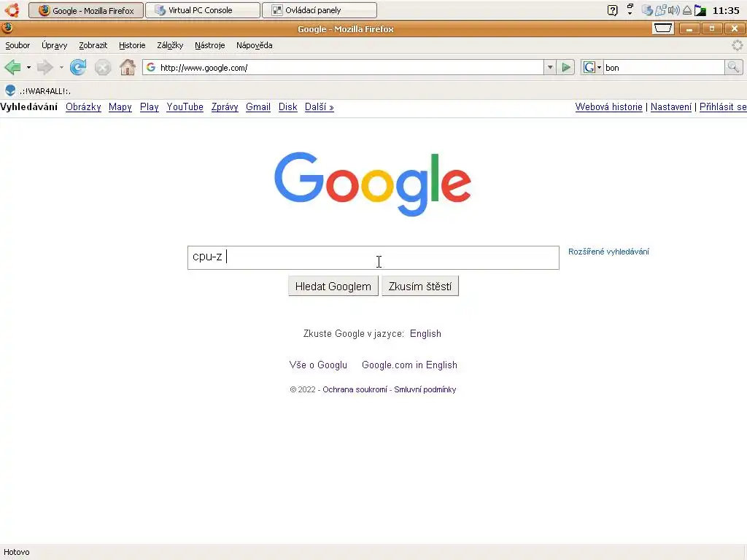The height and width of the screenshot is (560, 747).
Task: Click the Zkusím štěstí button
Action: (x=420, y=286)
